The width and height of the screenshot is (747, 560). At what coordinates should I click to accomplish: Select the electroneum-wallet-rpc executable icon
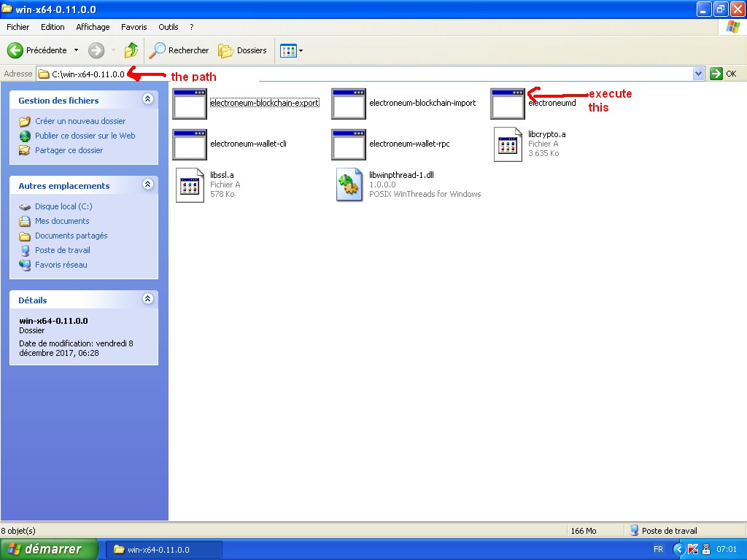point(349,144)
